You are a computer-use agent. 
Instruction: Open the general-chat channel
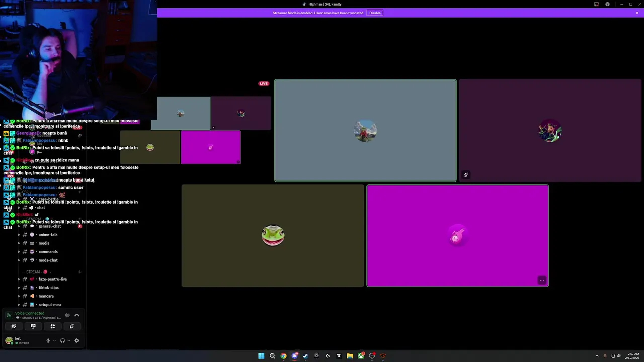coord(50,226)
